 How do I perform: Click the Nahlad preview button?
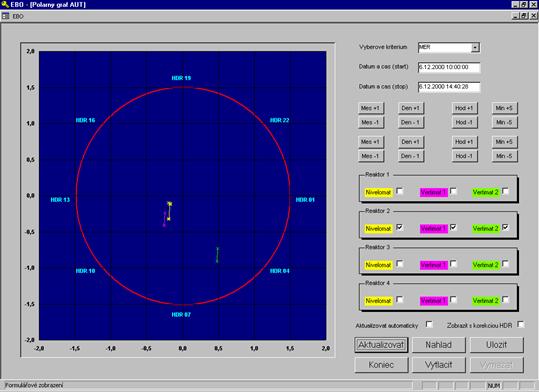(x=439, y=345)
